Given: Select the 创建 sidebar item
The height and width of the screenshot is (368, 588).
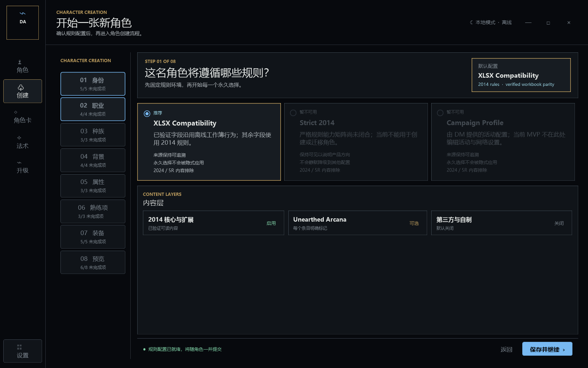Looking at the screenshot, I should 22,91.
